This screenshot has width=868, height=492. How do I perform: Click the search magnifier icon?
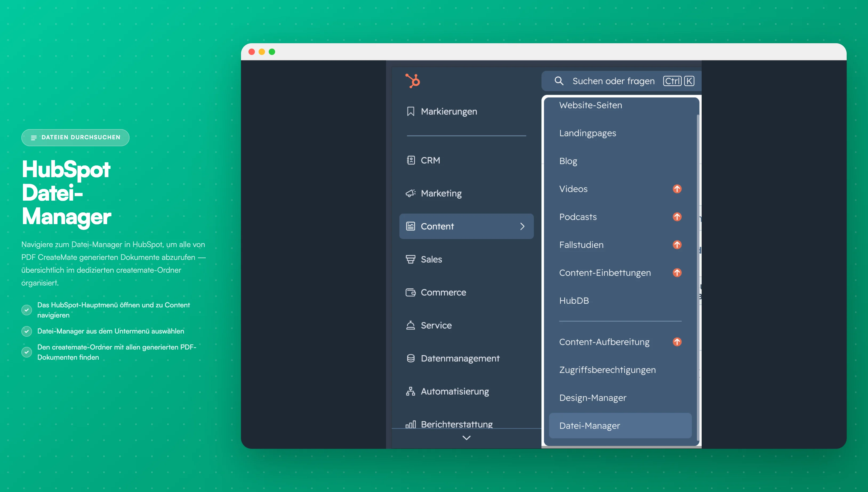pos(559,81)
